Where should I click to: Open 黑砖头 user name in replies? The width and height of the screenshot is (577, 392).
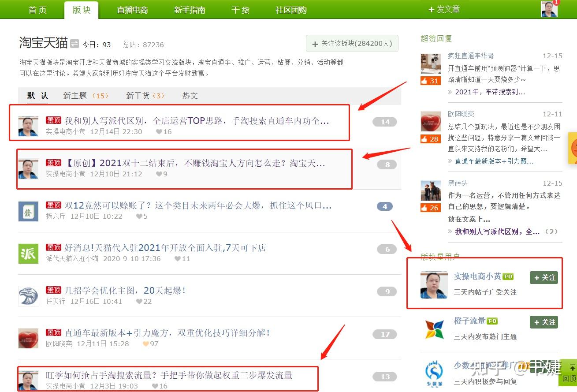[x=458, y=183]
